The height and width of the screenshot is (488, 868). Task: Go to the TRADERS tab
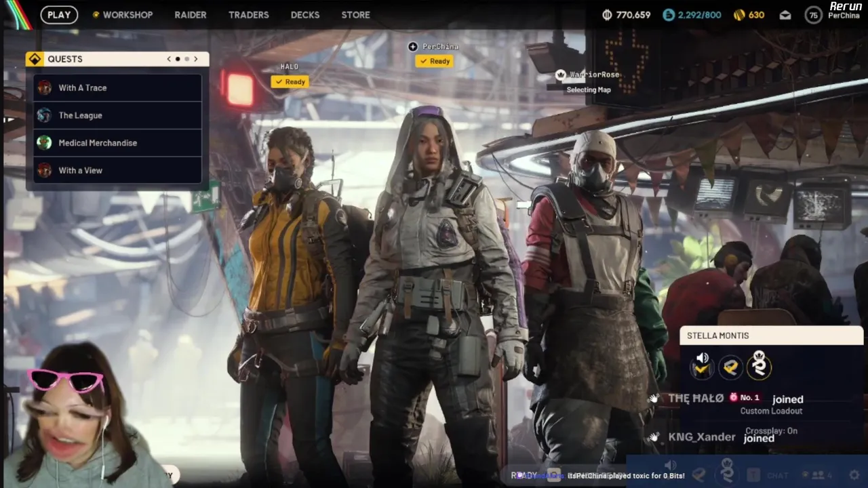coord(249,15)
